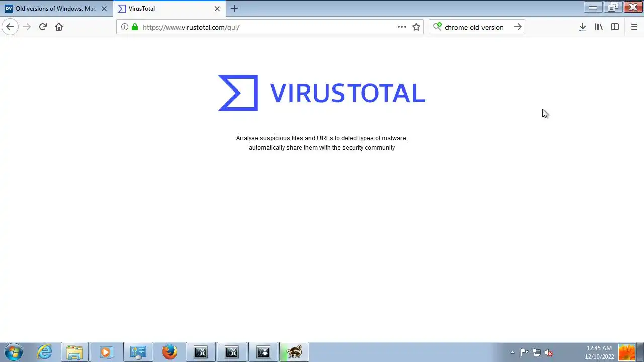Switch to Firefox taskbar button
The width and height of the screenshot is (644, 362).
170,352
